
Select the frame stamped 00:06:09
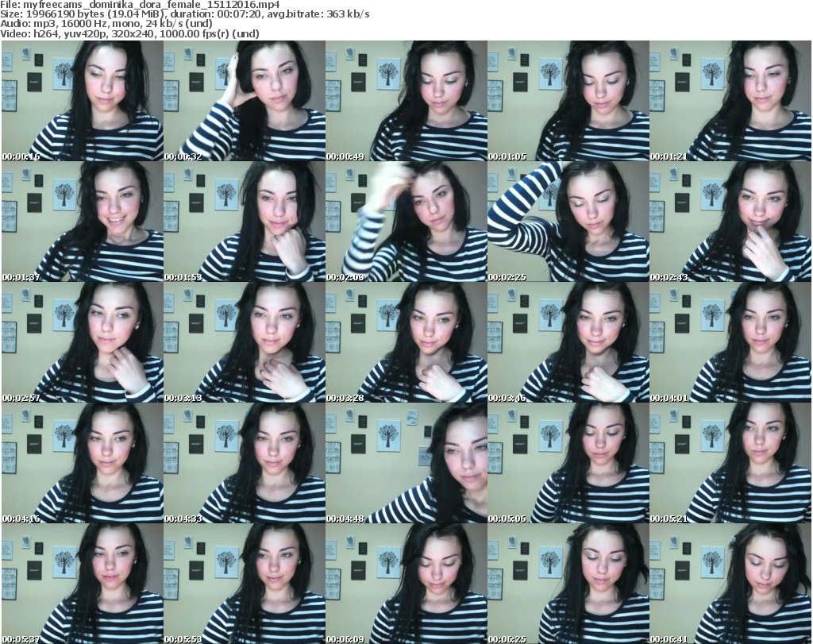pyautogui.click(x=406, y=583)
